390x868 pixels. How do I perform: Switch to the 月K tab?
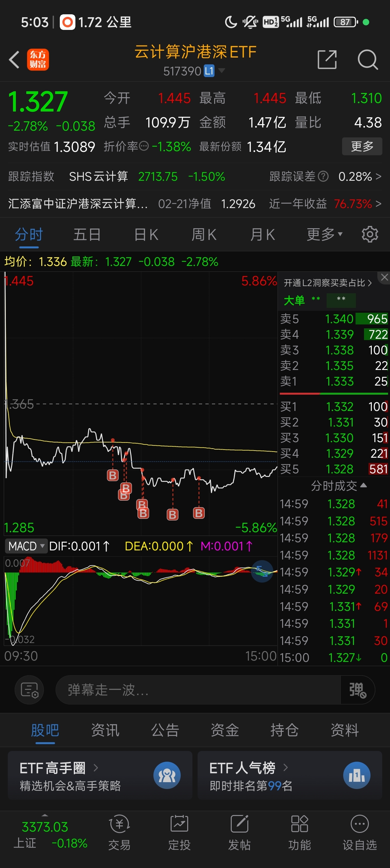coord(263,234)
